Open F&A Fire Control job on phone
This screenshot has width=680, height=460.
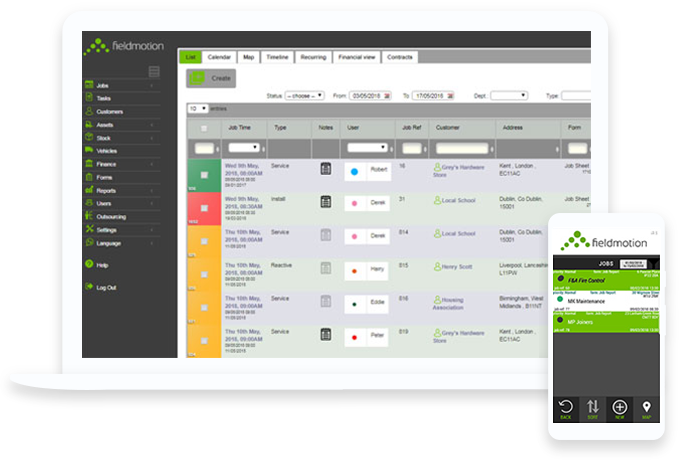(606, 281)
